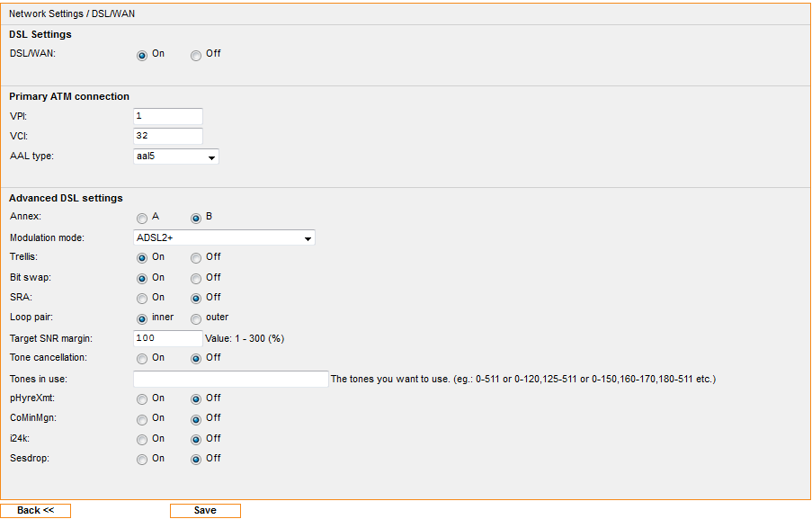Click the Target SNR margin field

[x=168, y=338]
